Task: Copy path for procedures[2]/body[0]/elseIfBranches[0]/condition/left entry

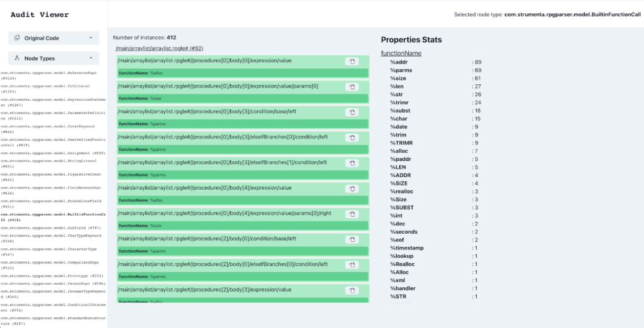Action: pos(353,265)
